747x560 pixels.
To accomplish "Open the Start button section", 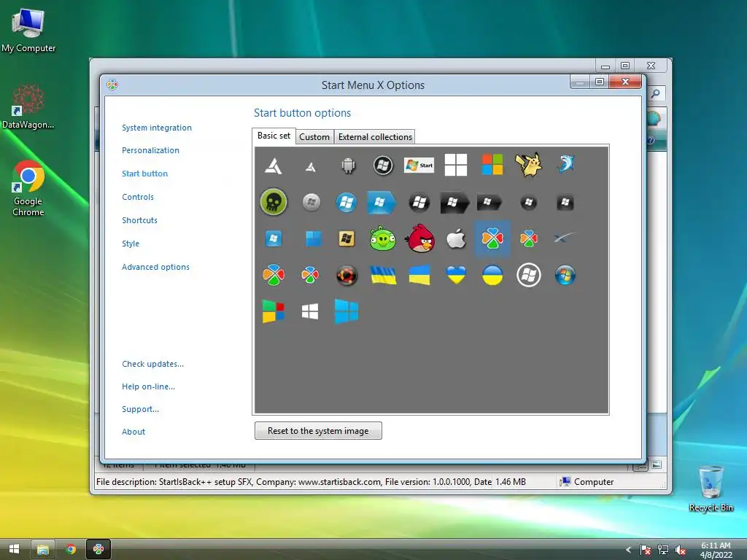I will pos(145,174).
